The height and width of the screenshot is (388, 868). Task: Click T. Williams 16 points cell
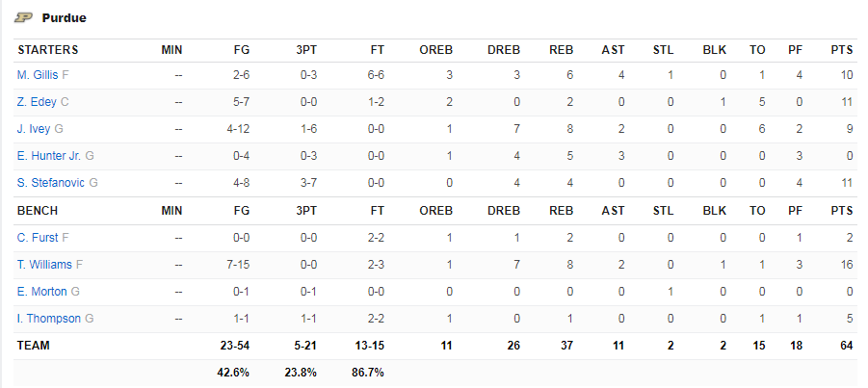pyautogui.click(x=847, y=265)
